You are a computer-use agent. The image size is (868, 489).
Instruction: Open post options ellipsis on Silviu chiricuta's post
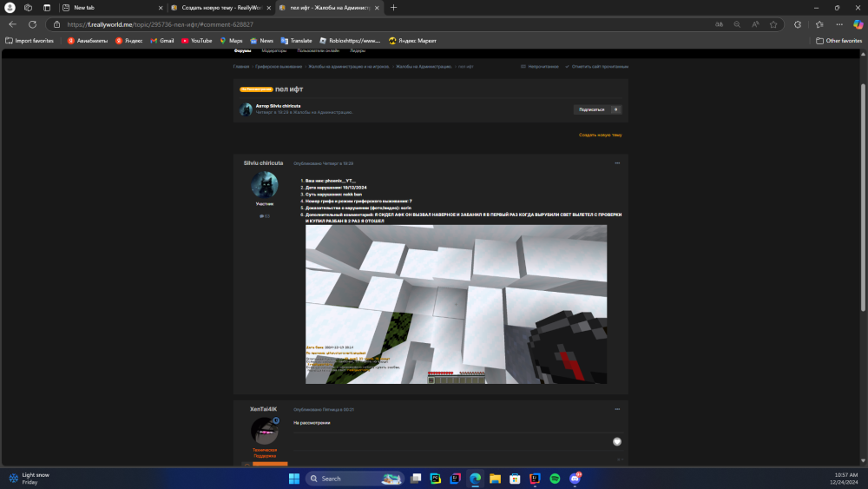pos(617,163)
